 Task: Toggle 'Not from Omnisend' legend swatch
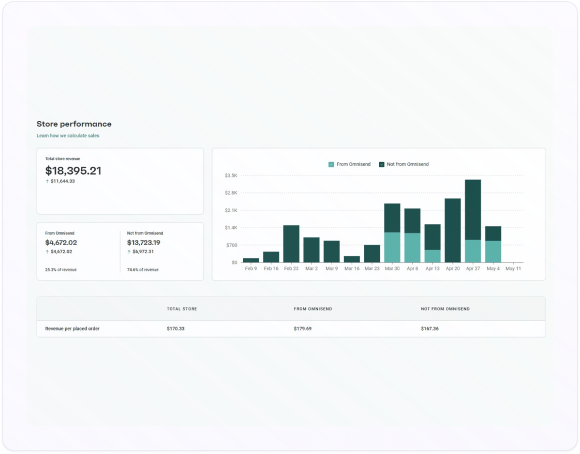pos(382,164)
